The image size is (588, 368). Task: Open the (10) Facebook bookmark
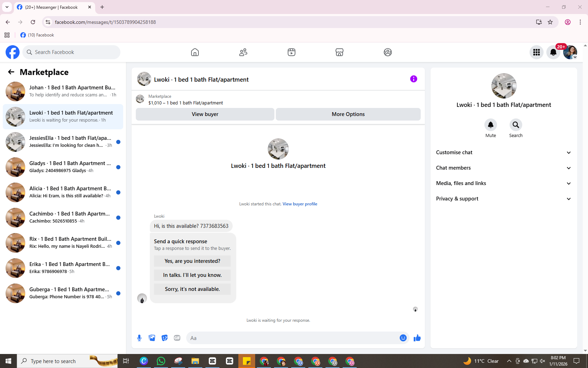tap(37, 35)
